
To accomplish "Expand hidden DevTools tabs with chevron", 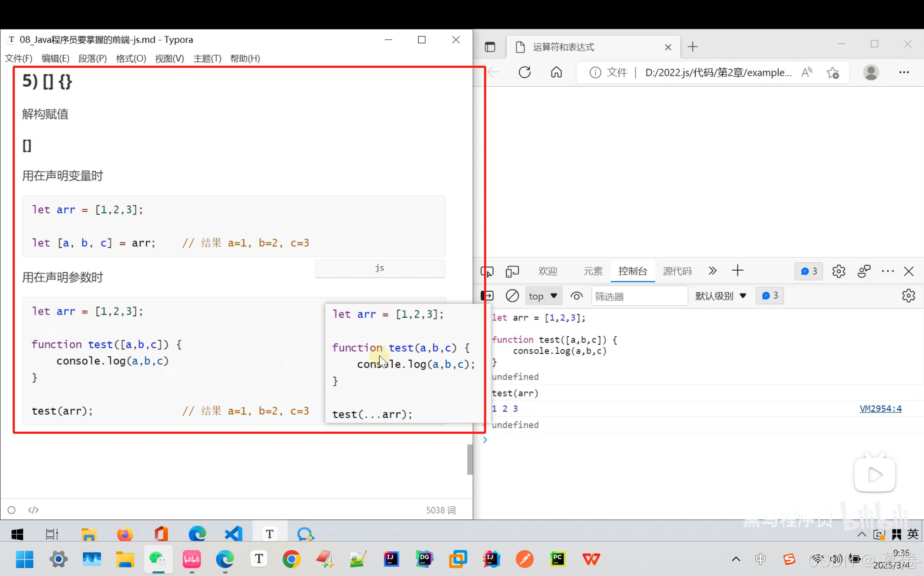I will (x=712, y=271).
